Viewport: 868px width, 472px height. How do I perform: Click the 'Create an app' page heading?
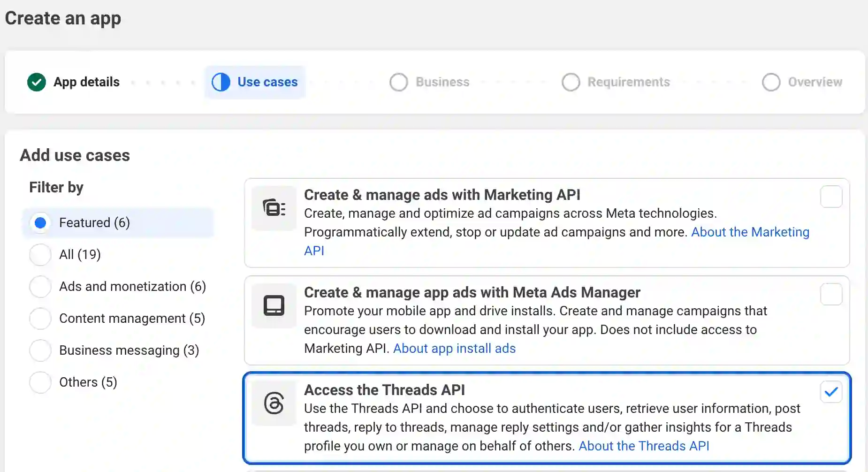pyautogui.click(x=63, y=18)
